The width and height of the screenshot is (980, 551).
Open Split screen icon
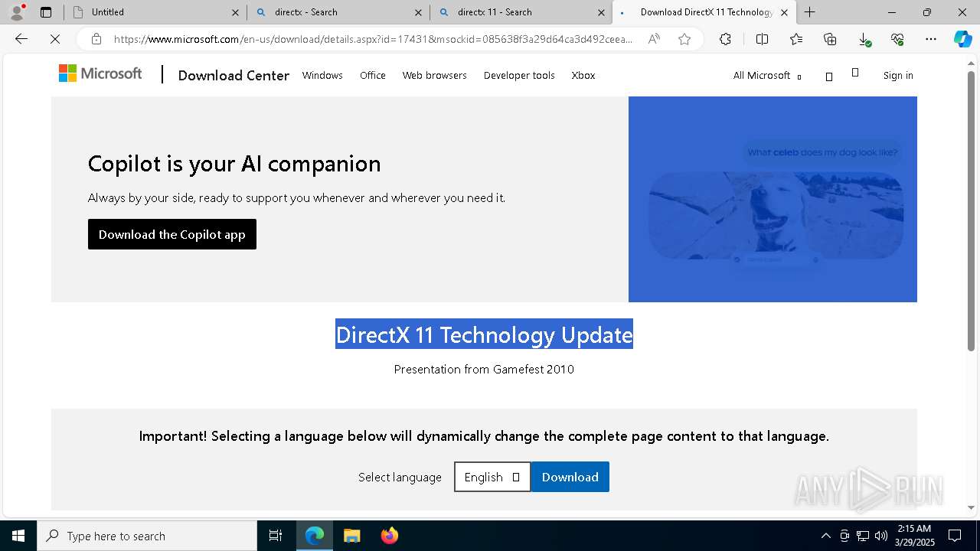[x=762, y=39]
